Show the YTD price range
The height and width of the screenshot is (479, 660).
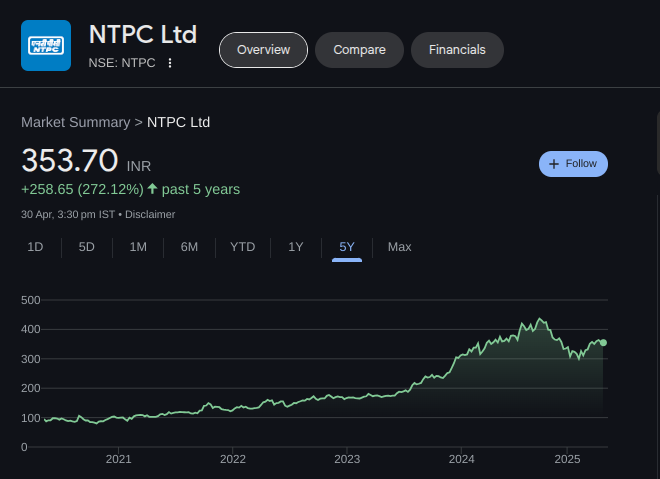243,247
